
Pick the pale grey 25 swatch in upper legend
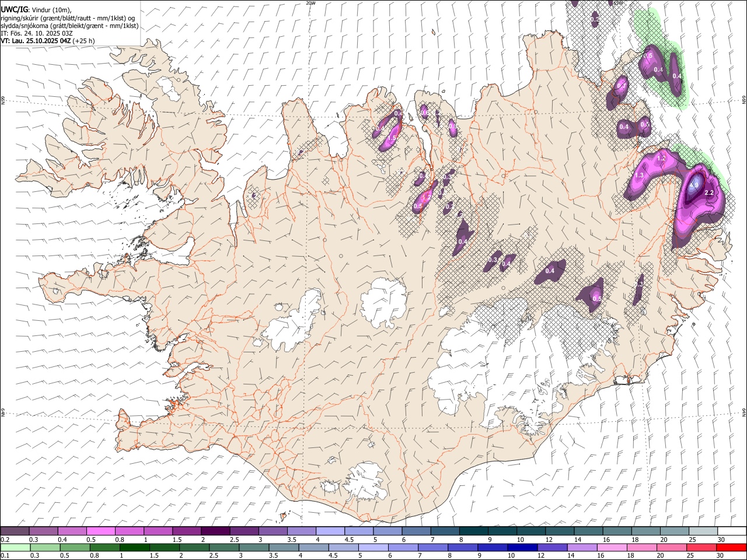702,531
